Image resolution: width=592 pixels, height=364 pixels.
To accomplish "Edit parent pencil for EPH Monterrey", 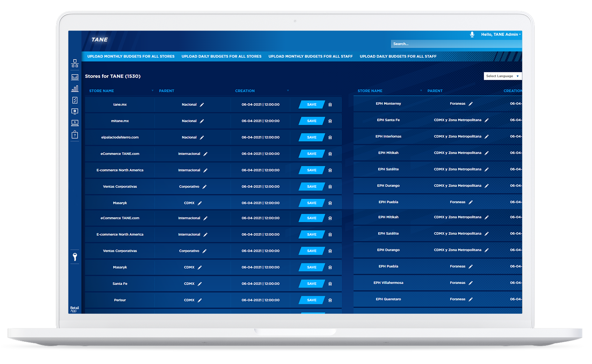I will (471, 104).
